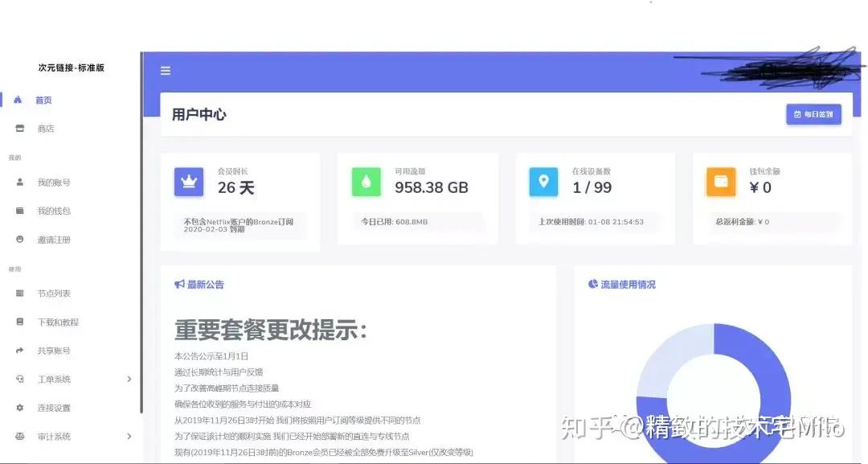Click the gear icon beside 连接设置

20,408
